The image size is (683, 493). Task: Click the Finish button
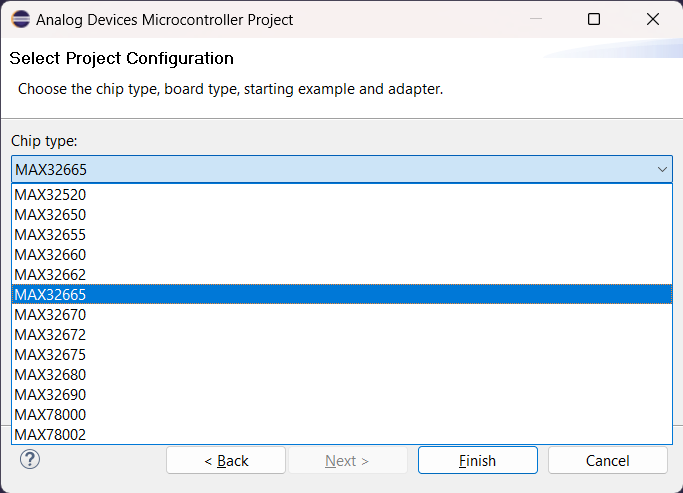pyautogui.click(x=477, y=460)
